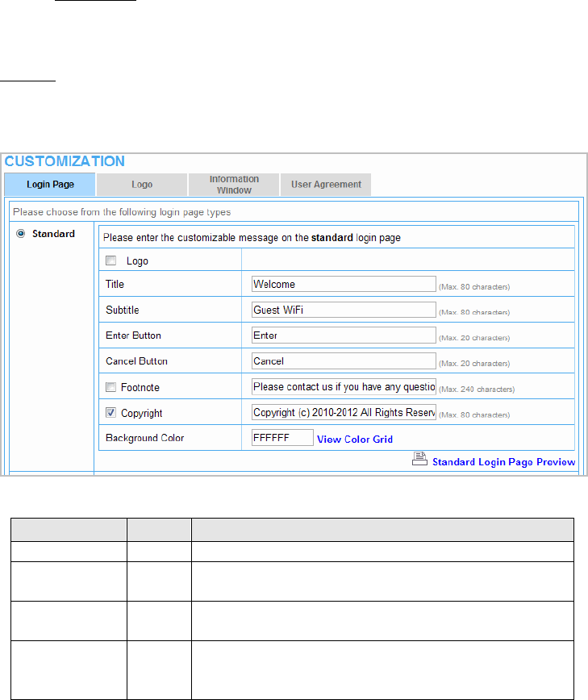Screen dimensions: 588x700
Task: Switch to the Logo tab
Action: 142,185
